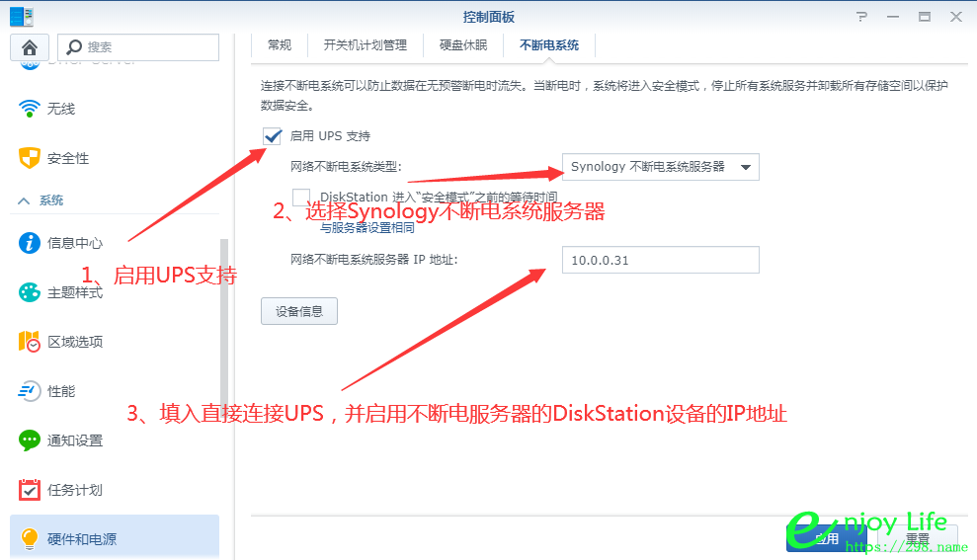The image size is (977, 560).
Task: Open Security via the shield icon
Action: 30,158
